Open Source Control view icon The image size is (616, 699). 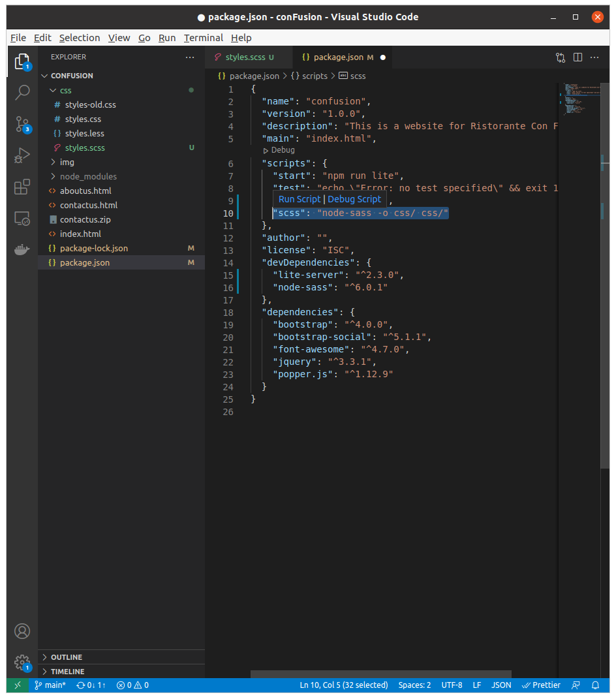pyautogui.click(x=22, y=124)
